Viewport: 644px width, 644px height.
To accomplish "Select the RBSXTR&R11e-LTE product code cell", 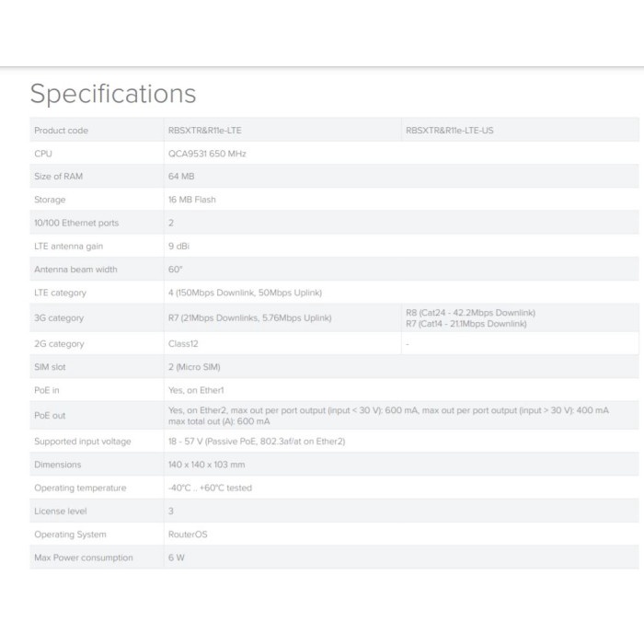I will [204, 131].
